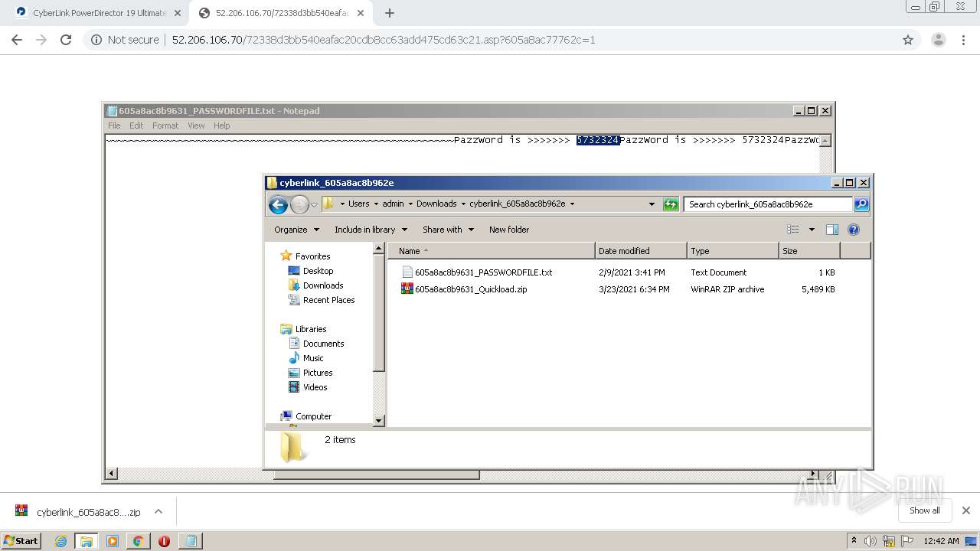This screenshot has height=551, width=980.
Task: Select Users in the breadcrumb path
Action: click(x=358, y=204)
